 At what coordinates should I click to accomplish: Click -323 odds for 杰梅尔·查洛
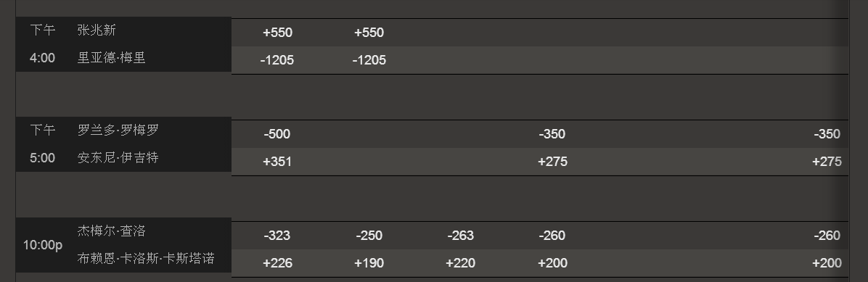(277, 236)
